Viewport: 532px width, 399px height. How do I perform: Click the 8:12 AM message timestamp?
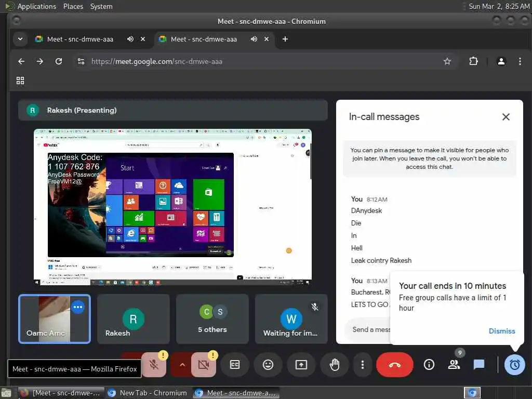click(x=377, y=199)
